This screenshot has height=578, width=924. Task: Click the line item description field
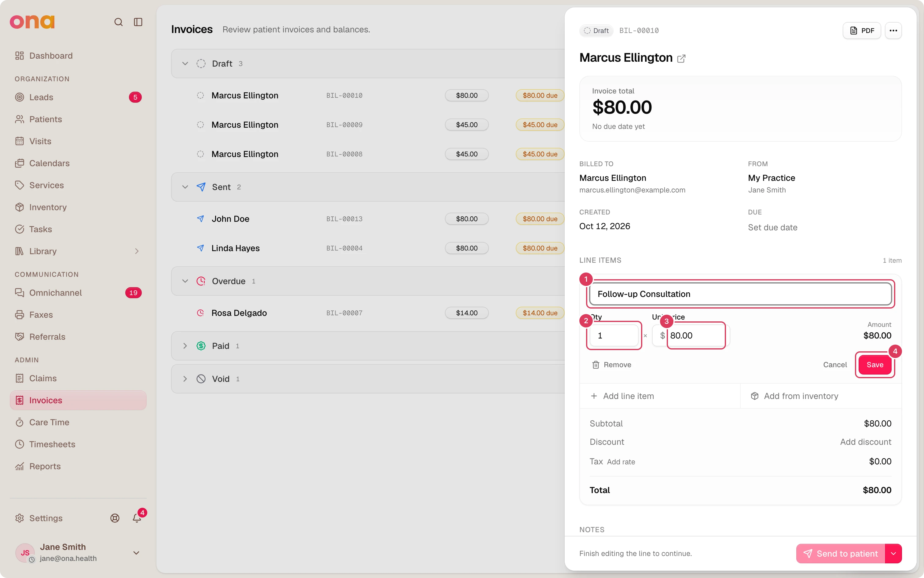point(740,294)
